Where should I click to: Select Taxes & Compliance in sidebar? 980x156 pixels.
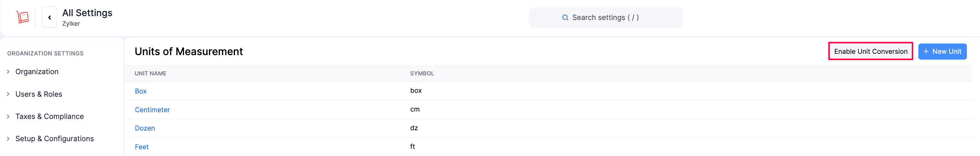(x=49, y=116)
